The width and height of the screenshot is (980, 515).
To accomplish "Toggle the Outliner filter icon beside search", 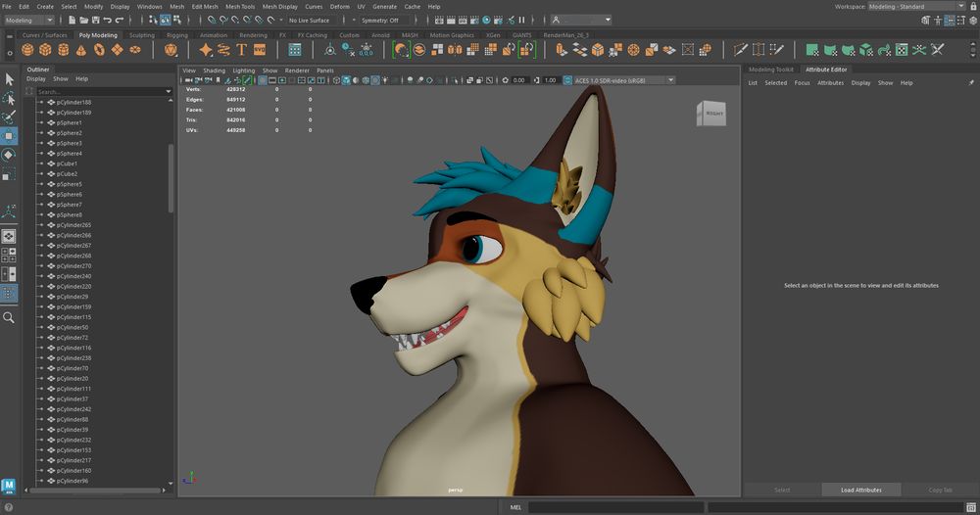I will click(x=29, y=91).
